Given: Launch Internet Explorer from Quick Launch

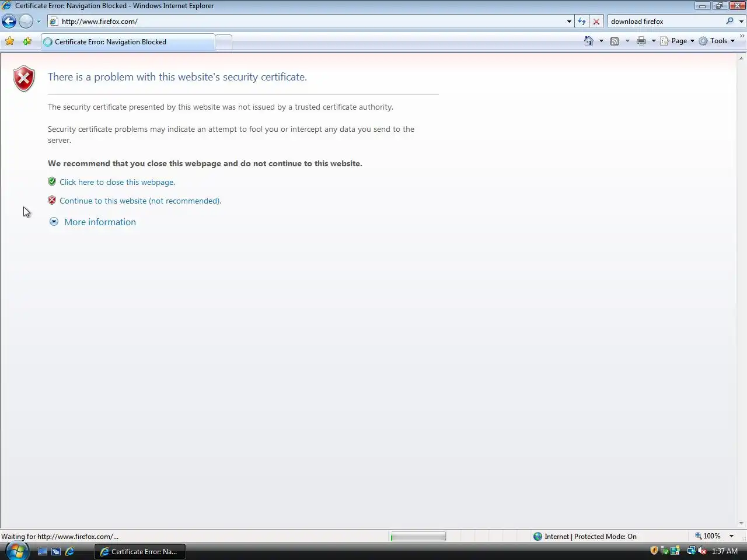Looking at the screenshot, I should 69,551.
